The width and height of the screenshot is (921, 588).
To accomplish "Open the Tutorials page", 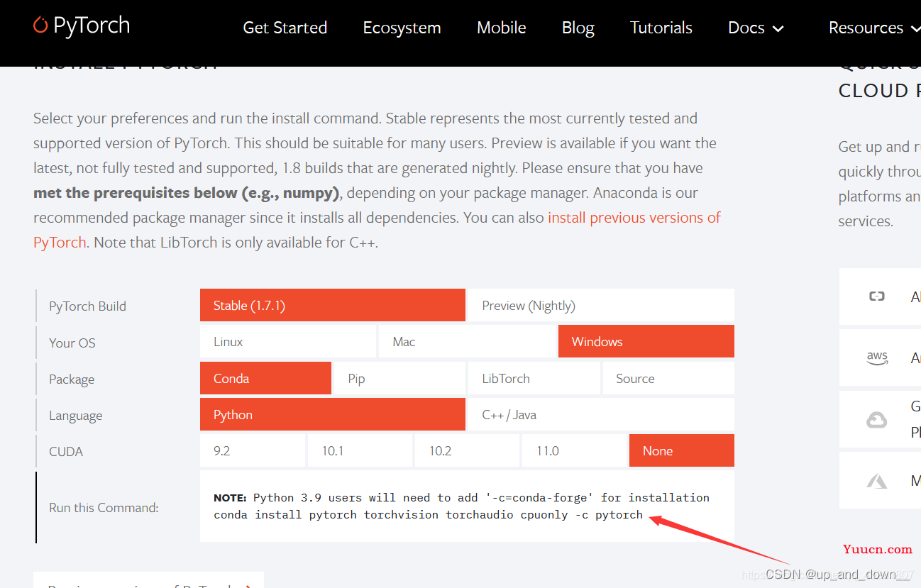I will pyautogui.click(x=661, y=28).
